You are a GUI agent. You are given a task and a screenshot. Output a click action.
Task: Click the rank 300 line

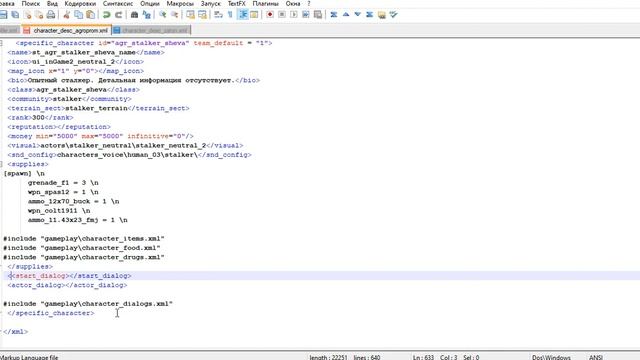click(x=40, y=118)
